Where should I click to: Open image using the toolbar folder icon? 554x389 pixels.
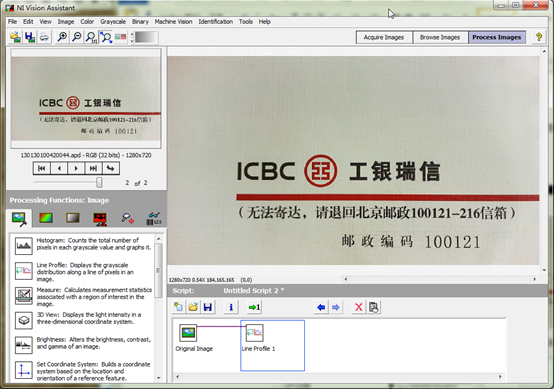pos(15,37)
